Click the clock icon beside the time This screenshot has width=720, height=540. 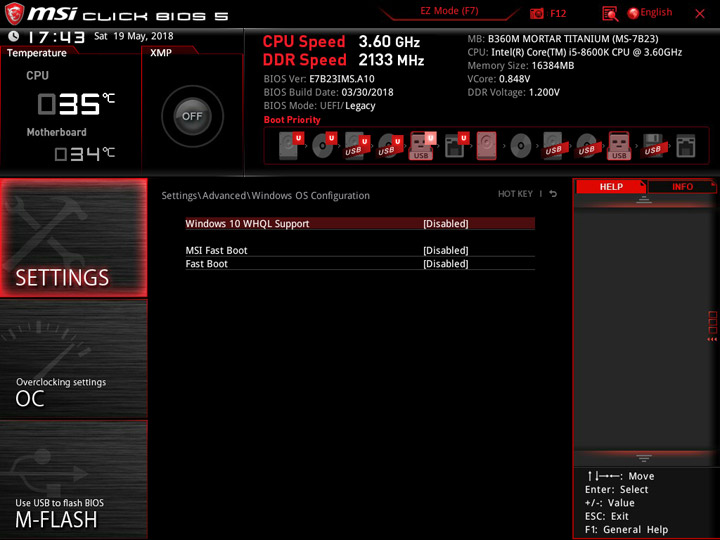click(13, 36)
